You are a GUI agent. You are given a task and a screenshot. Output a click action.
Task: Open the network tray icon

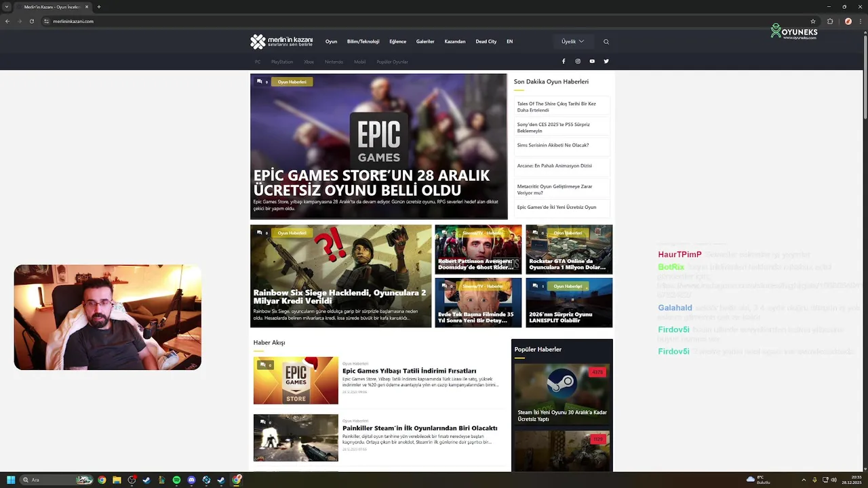825,480
